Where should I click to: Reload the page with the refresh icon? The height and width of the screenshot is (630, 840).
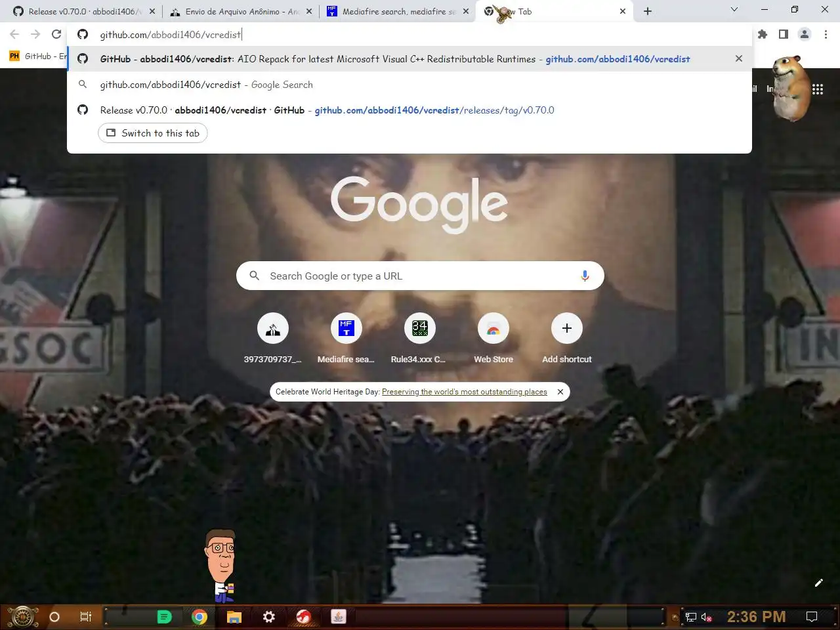(56, 34)
